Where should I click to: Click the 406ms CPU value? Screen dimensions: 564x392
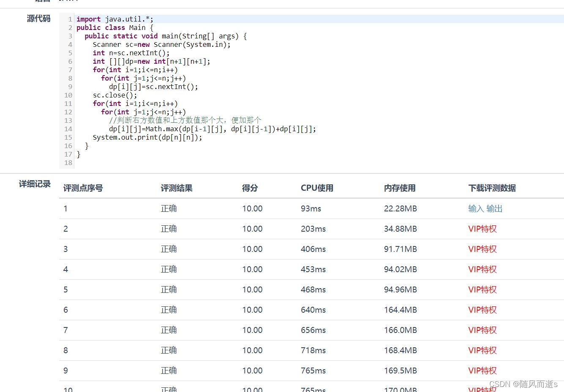pos(313,249)
